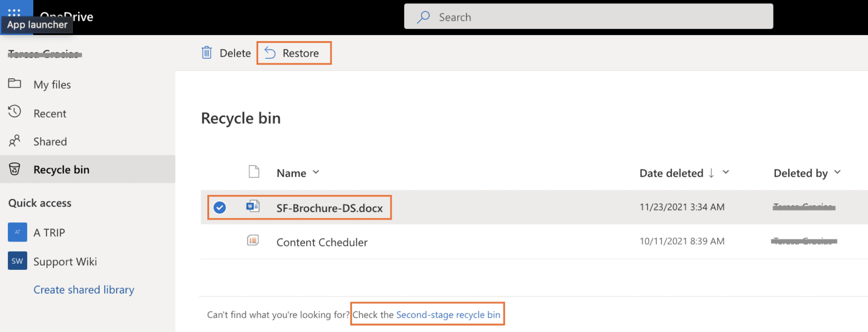Click the Shared people icon

13,141
